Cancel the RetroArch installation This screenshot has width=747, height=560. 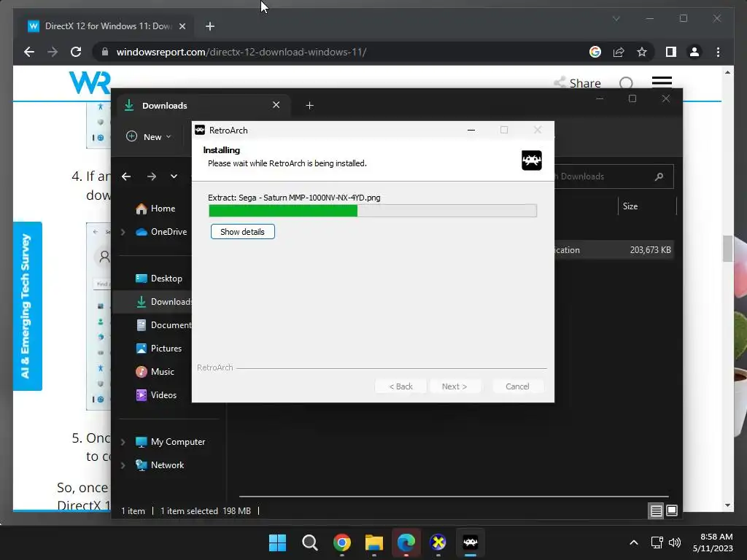[x=517, y=386]
